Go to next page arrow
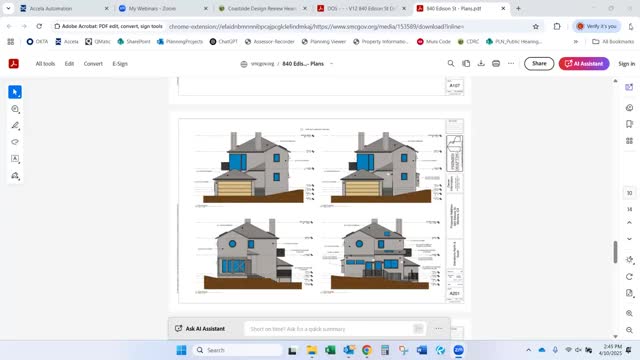The image size is (640, 360). point(629,239)
